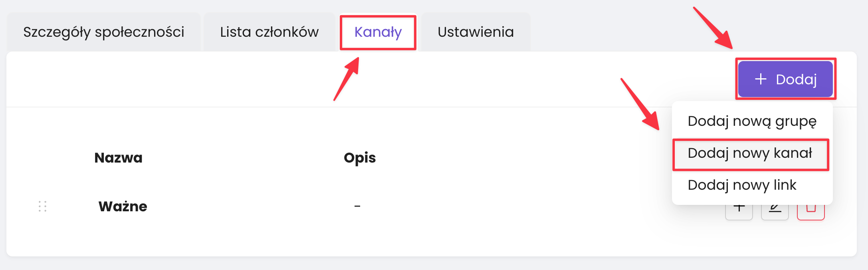The width and height of the screenshot is (868, 270).
Task: Click the plus icon in Ważne row
Action: tap(739, 211)
